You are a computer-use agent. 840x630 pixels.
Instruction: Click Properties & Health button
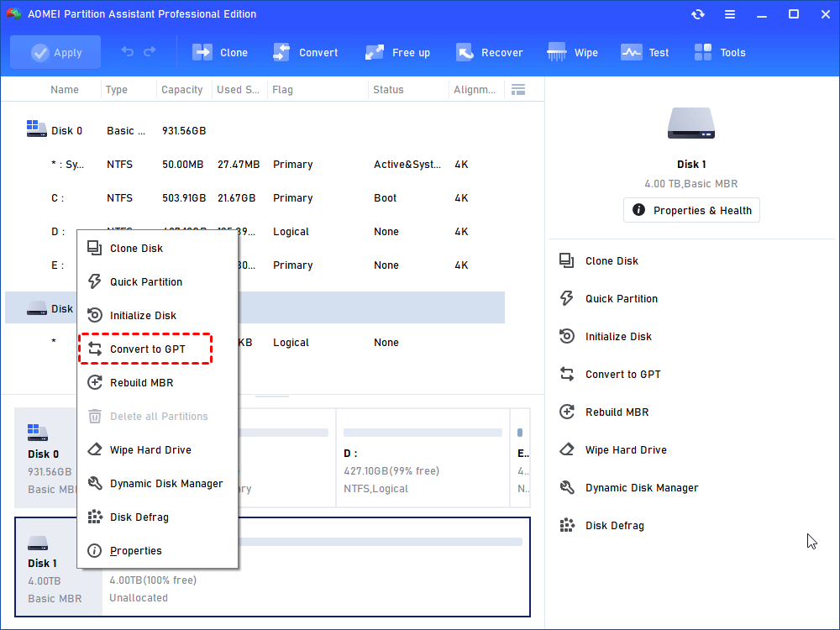tap(691, 211)
